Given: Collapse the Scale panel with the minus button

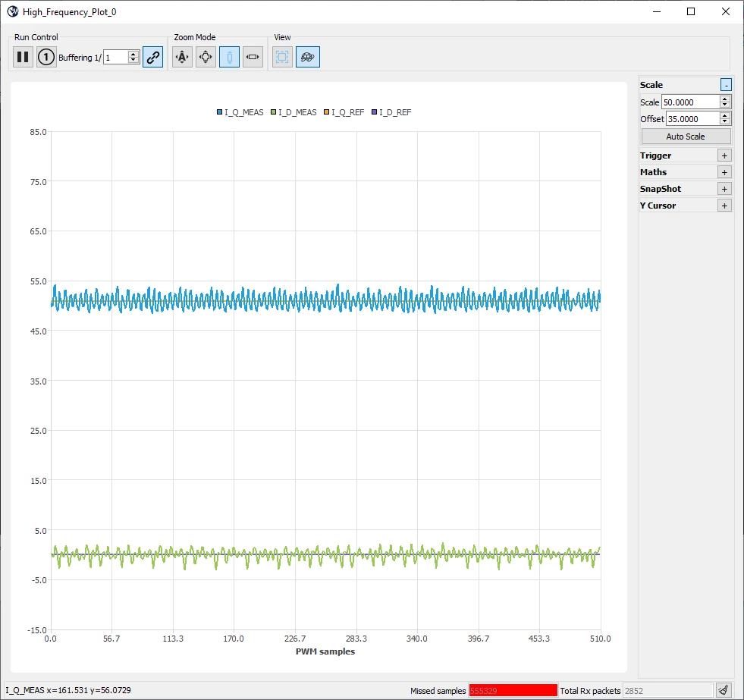Looking at the screenshot, I should [x=726, y=85].
